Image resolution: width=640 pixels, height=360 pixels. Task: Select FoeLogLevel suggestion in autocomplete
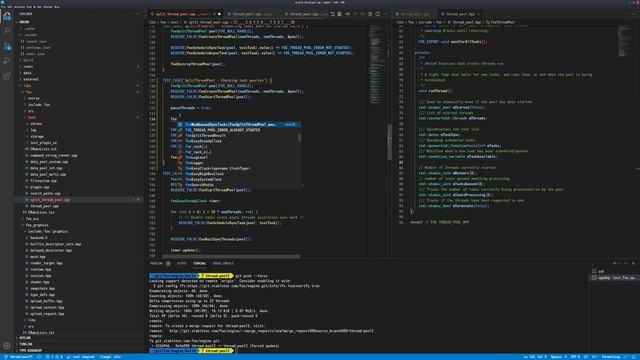pos(239,157)
